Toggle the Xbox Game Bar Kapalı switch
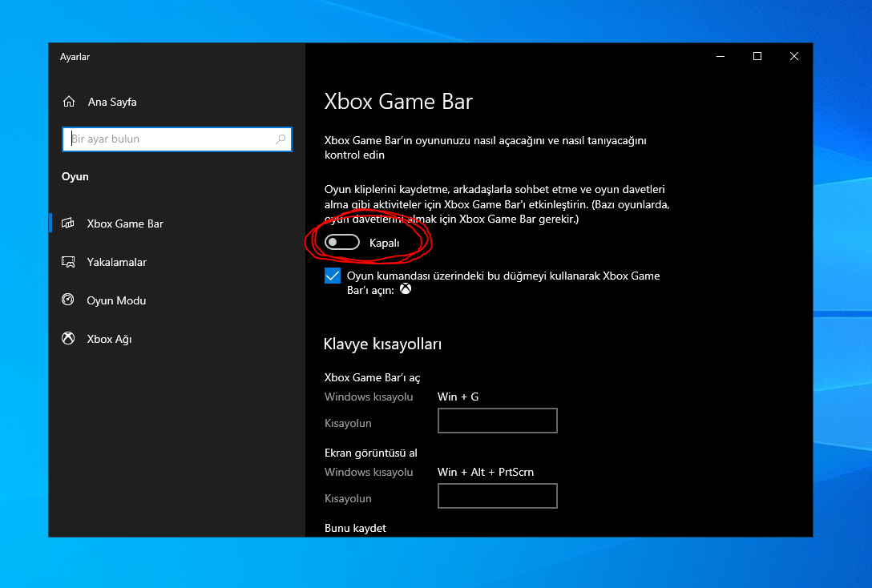This screenshot has height=588, width=872. click(x=342, y=242)
